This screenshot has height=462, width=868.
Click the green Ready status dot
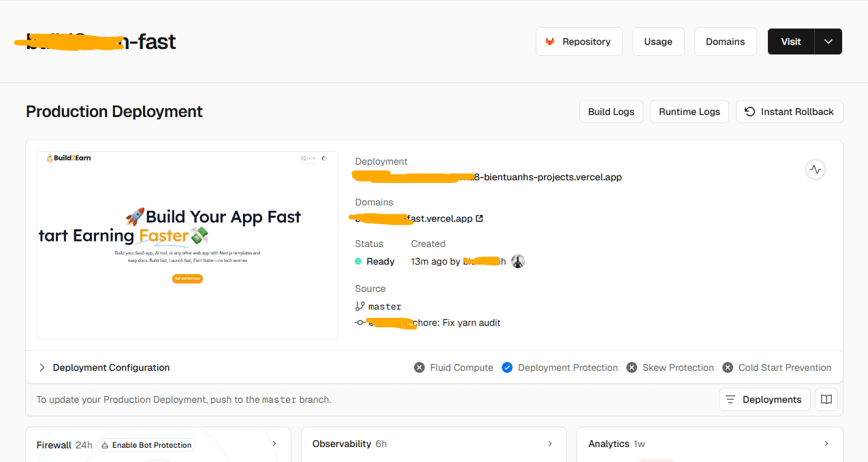358,261
